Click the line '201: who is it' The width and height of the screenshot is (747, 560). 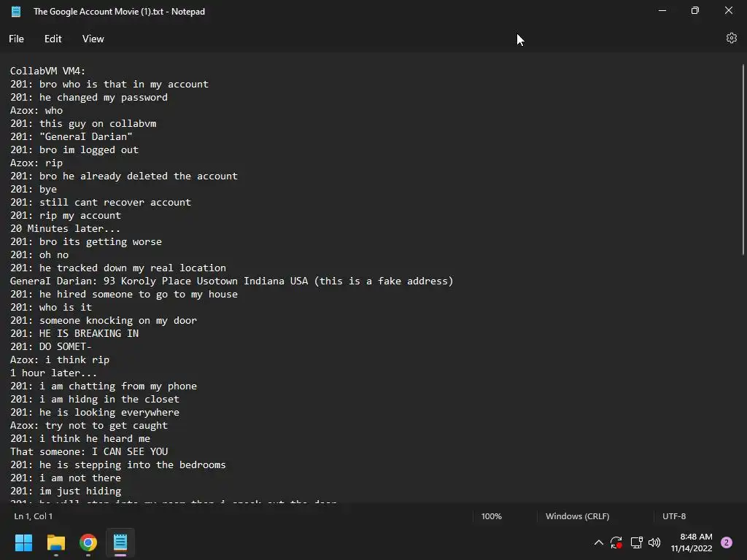[51, 307]
